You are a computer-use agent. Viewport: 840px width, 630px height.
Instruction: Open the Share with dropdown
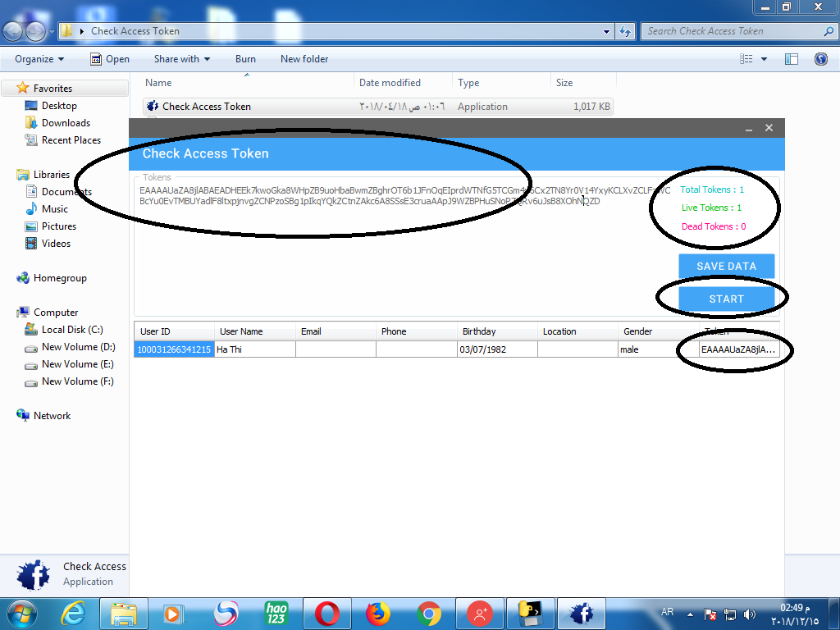pos(181,59)
